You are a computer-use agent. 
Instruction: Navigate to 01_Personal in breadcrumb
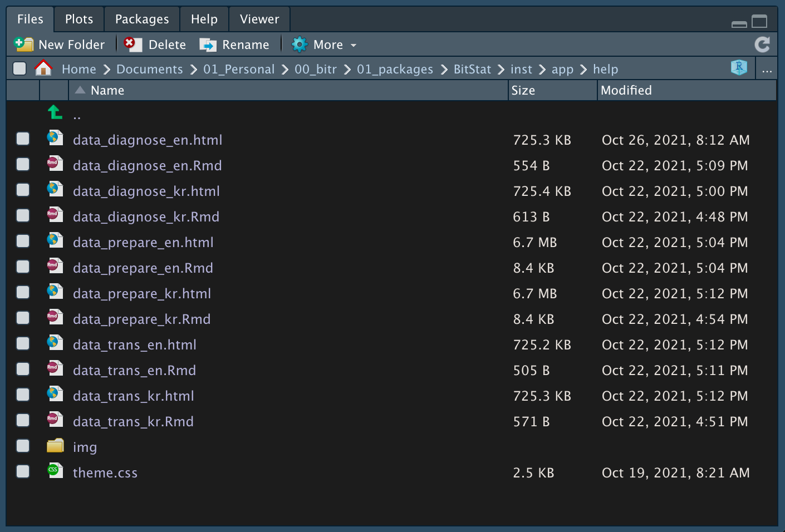tap(239, 69)
